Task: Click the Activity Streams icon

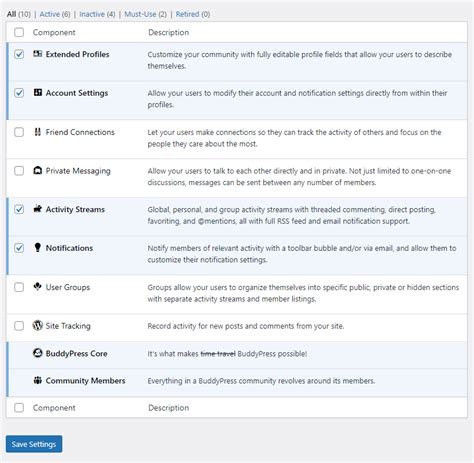Action: (x=38, y=209)
